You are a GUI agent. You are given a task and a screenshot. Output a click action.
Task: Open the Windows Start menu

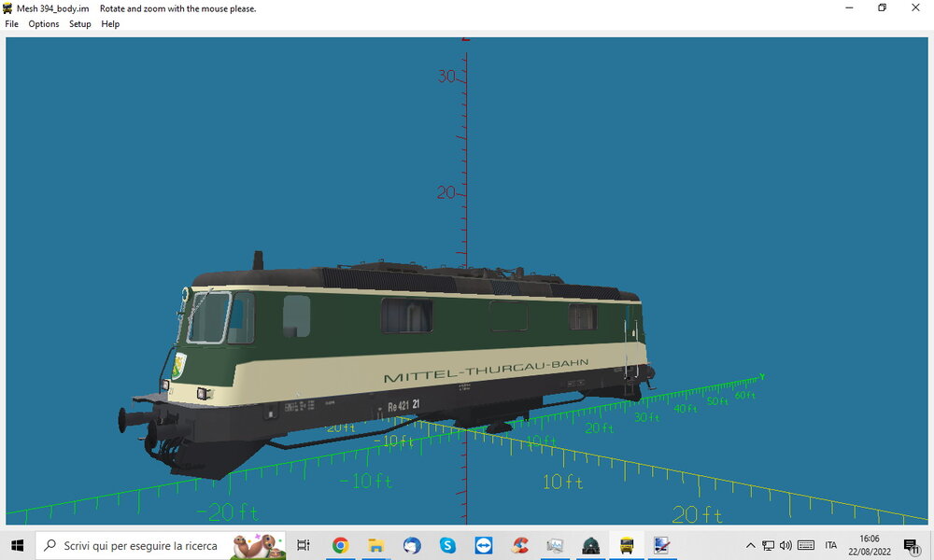[17, 545]
